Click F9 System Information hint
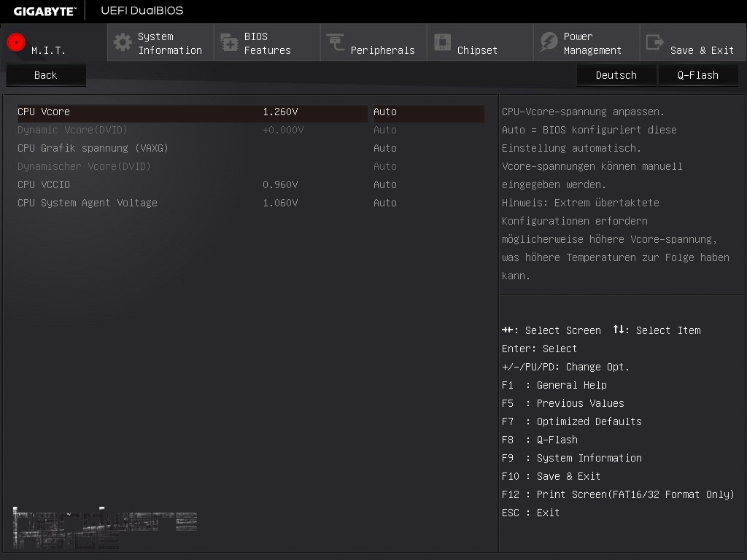Screen dimensions: 747x560 pos(572,458)
